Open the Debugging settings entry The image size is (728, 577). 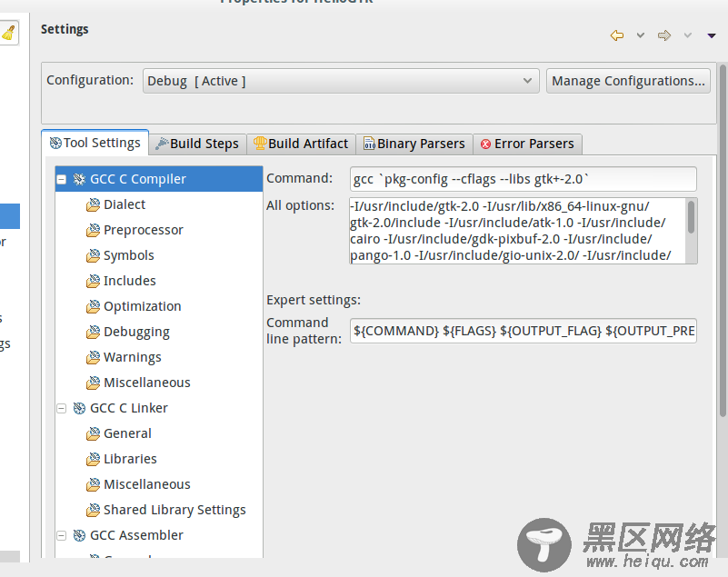pyautogui.click(x=136, y=332)
